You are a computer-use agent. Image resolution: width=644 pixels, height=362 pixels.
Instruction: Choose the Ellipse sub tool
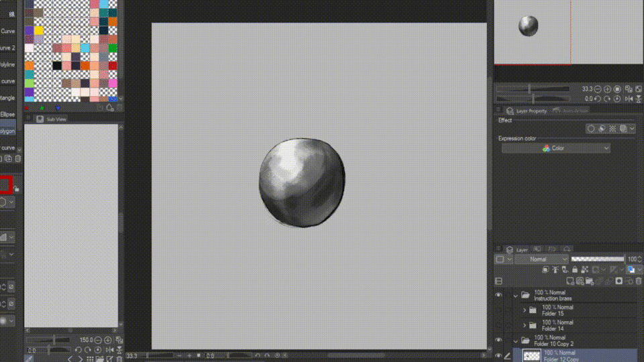click(x=8, y=115)
